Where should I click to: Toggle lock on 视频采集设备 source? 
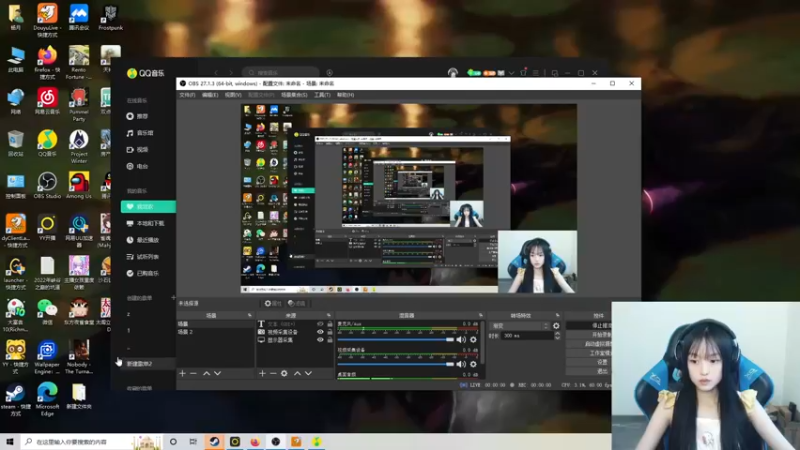click(x=330, y=332)
